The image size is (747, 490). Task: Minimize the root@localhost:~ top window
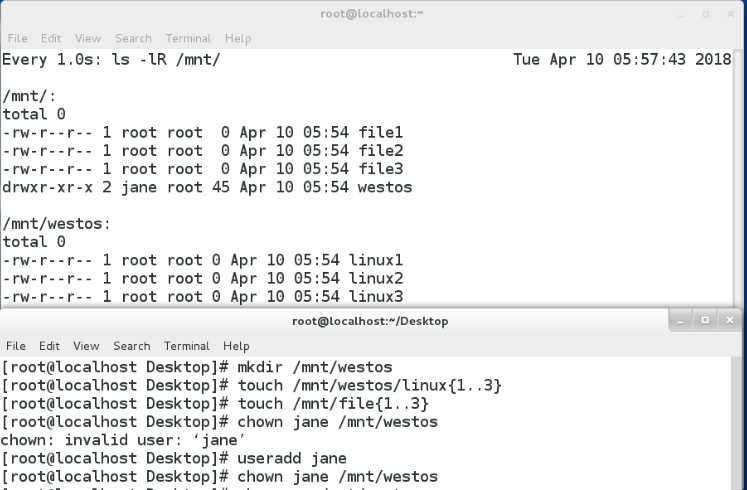pos(681,14)
